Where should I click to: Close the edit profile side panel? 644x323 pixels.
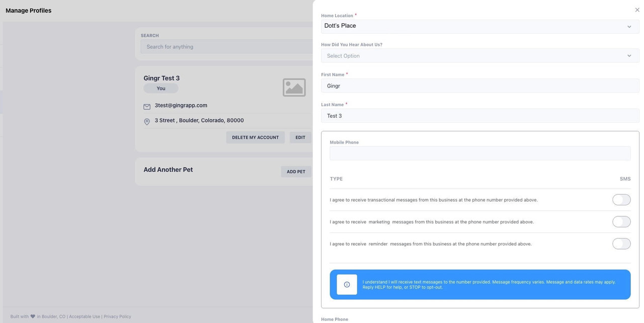pos(637,10)
